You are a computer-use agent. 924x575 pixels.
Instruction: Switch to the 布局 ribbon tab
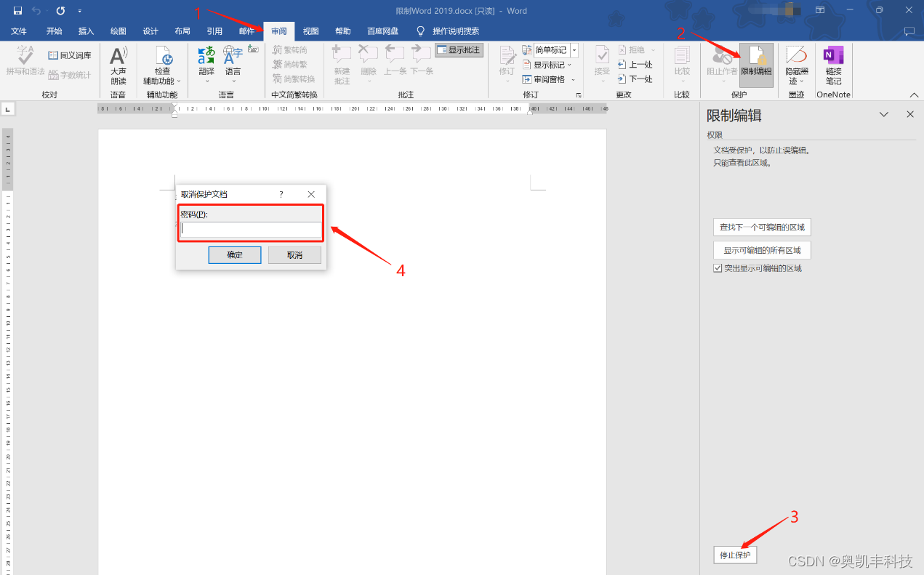coord(182,31)
